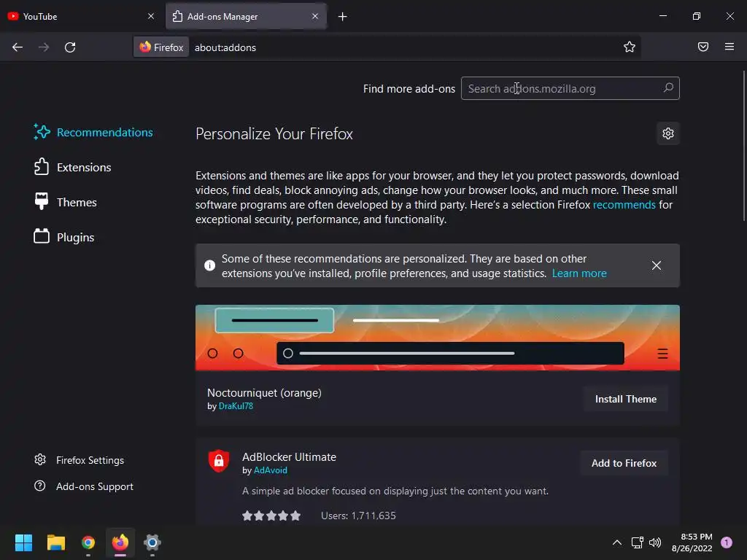The width and height of the screenshot is (747, 560).
Task: Go to the Plugins section
Action: click(64, 237)
